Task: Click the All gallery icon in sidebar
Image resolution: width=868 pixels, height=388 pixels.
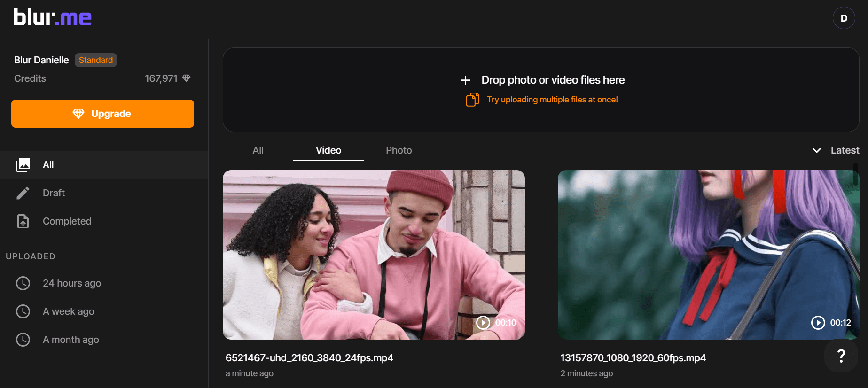Action: [x=23, y=165]
